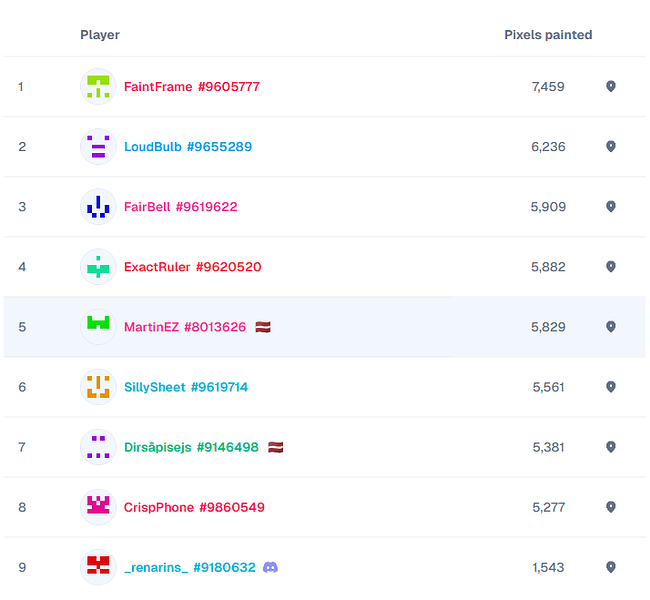Click location pin for LoudBulb
Viewport: 650px width, 600px height.
[611, 146]
